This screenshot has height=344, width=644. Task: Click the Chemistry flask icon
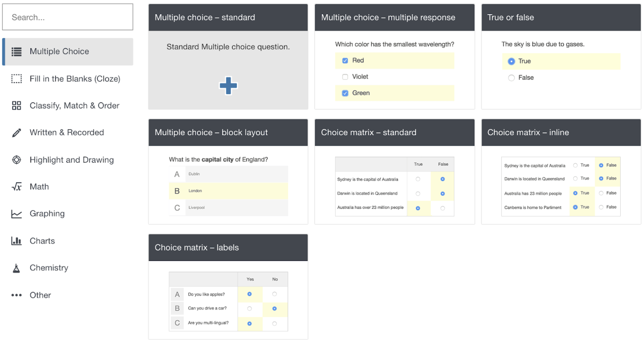16,268
